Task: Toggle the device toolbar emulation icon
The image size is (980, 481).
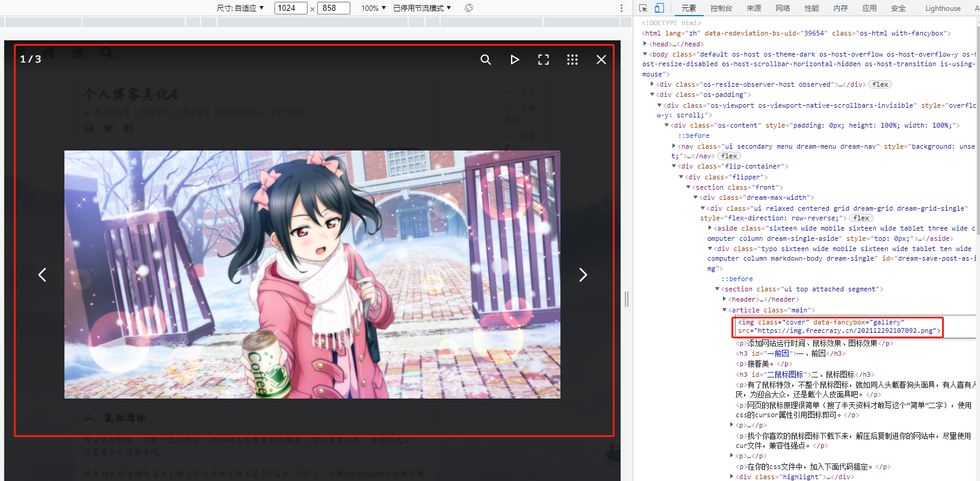Action: pyautogui.click(x=659, y=8)
